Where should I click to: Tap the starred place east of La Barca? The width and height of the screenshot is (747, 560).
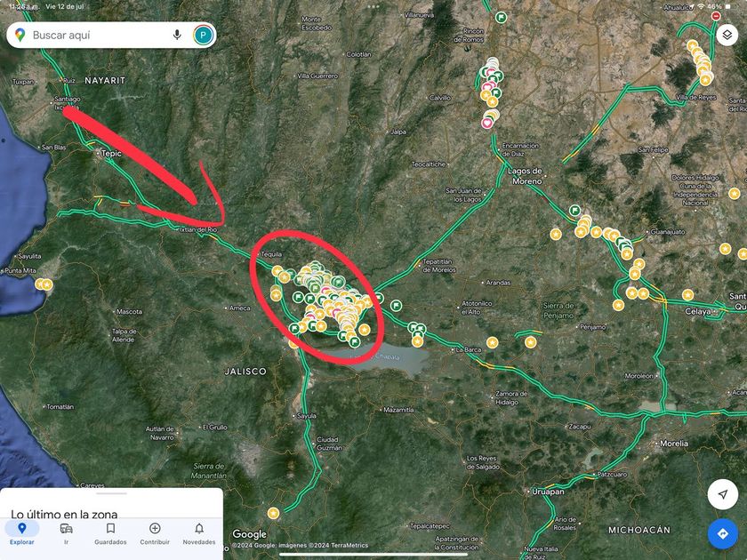click(492, 342)
